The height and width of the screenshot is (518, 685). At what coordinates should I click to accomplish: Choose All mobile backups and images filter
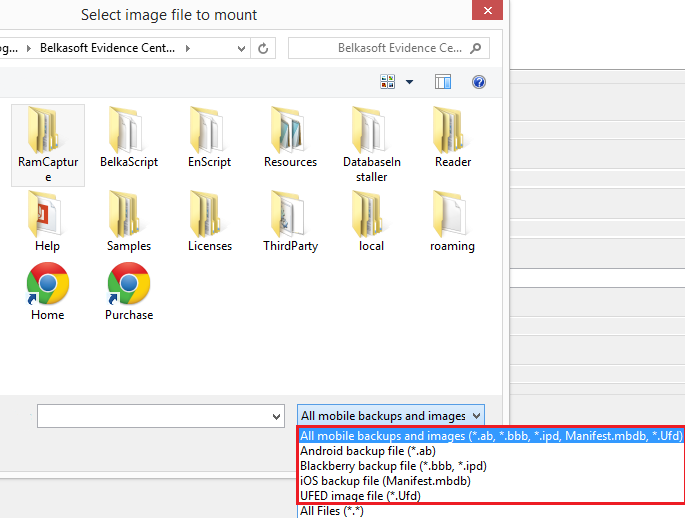[491, 436]
